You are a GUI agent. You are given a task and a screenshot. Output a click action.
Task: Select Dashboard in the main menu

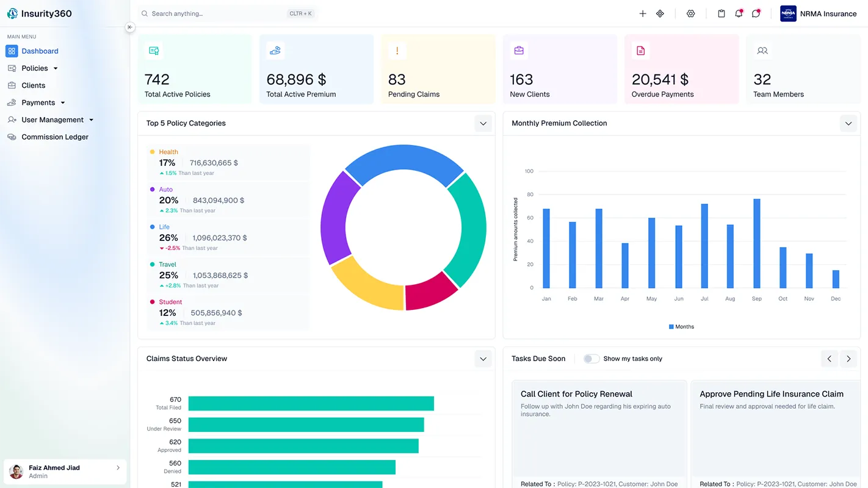pos(39,51)
